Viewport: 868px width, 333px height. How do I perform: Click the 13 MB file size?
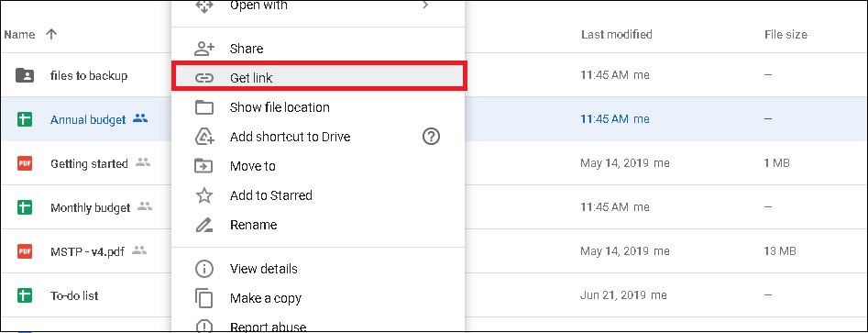click(781, 251)
